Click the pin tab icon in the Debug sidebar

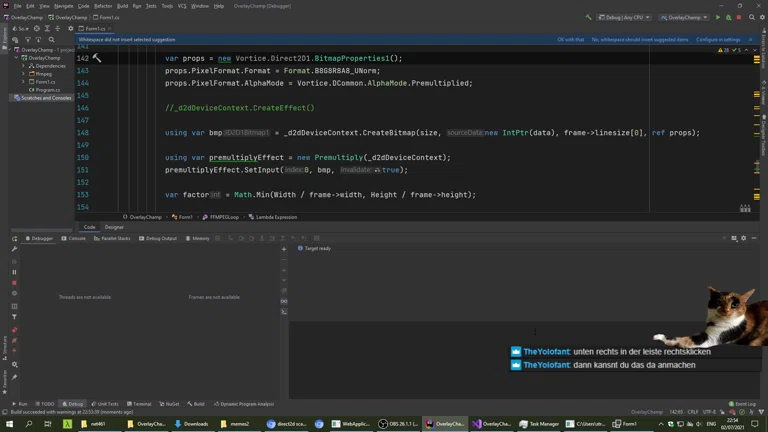[14, 377]
